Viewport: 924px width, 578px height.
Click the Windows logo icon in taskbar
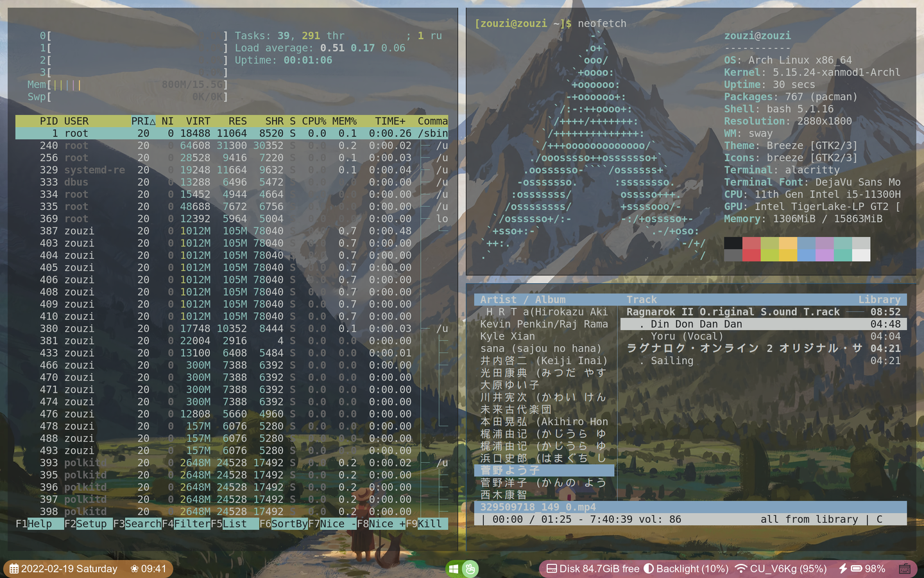click(454, 568)
